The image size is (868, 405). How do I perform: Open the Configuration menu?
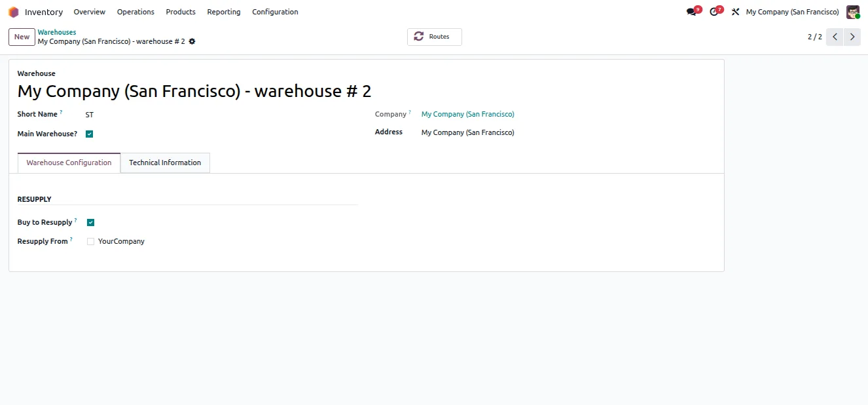(x=275, y=12)
